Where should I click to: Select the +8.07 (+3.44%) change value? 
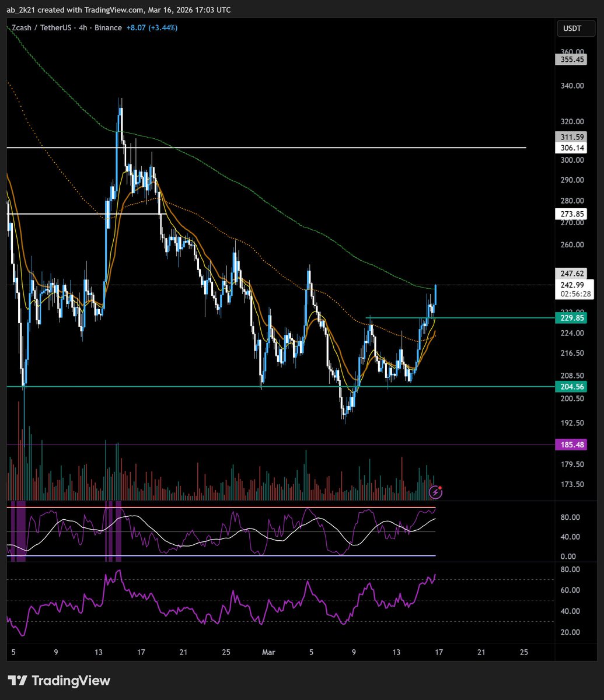click(152, 28)
